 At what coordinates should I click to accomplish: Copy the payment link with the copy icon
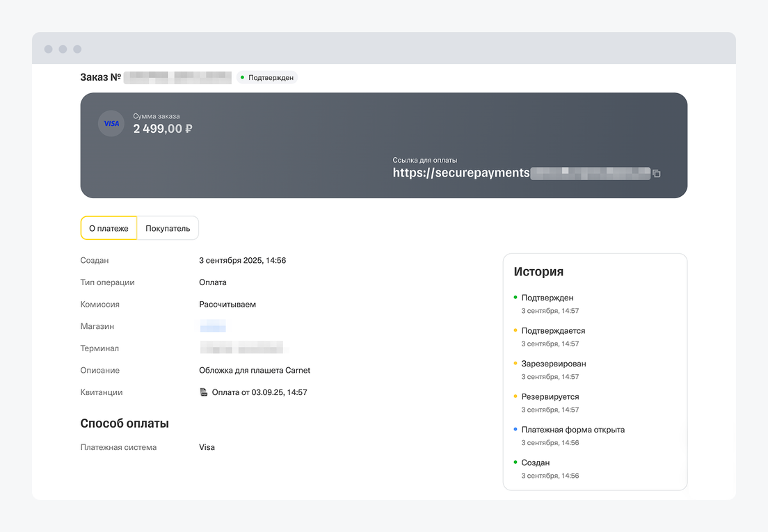point(657,173)
